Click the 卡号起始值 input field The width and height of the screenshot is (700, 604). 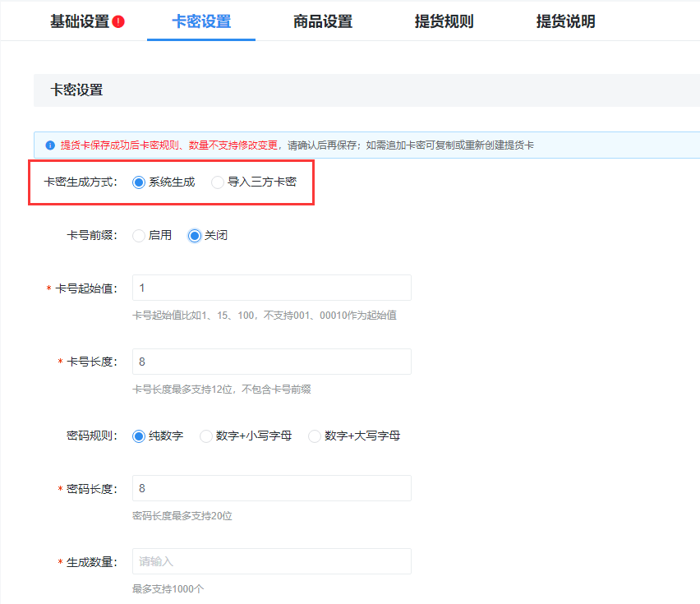271,287
